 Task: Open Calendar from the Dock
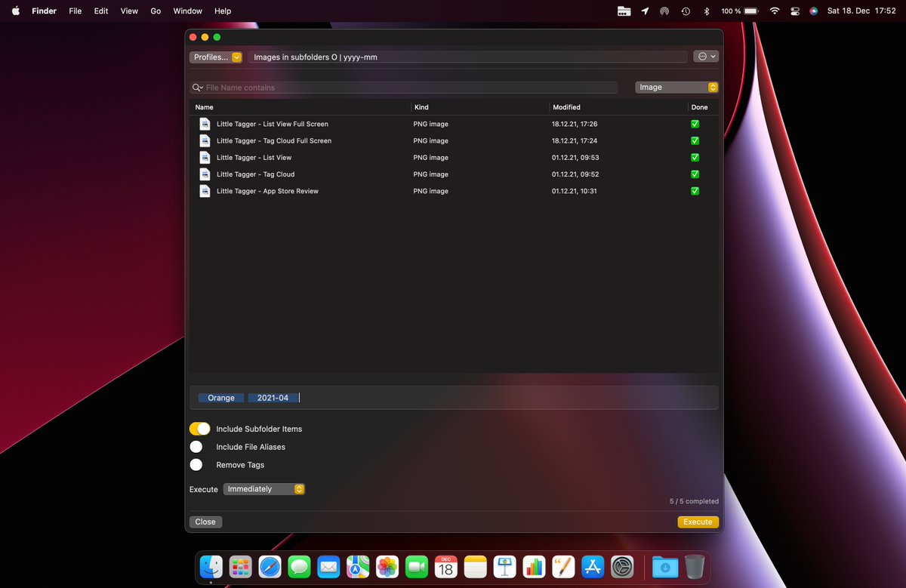pos(445,565)
